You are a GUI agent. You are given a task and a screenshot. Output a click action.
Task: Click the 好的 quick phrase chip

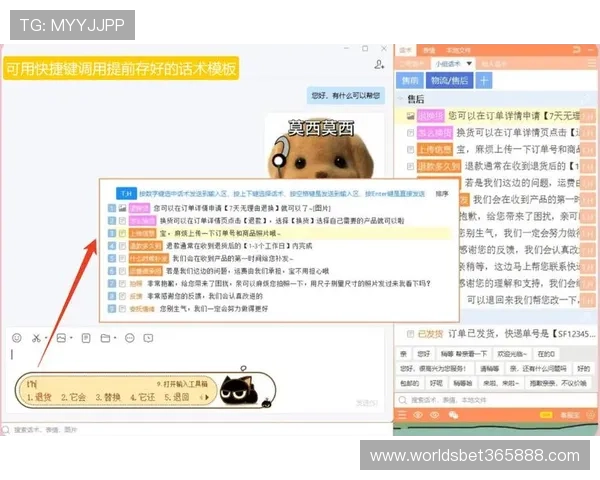click(583, 369)
